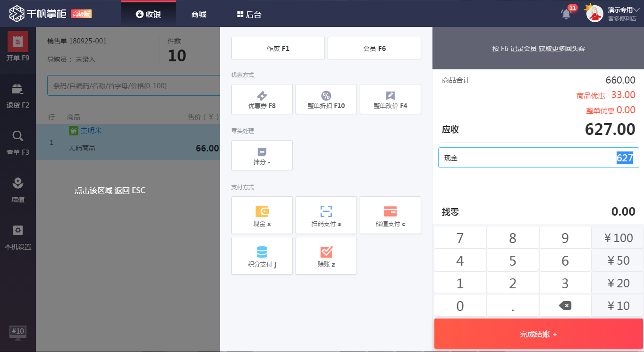Select 整单改价 price change option
Image resolution: width=644 pixels, height=352 pixels.
(390, 99)
